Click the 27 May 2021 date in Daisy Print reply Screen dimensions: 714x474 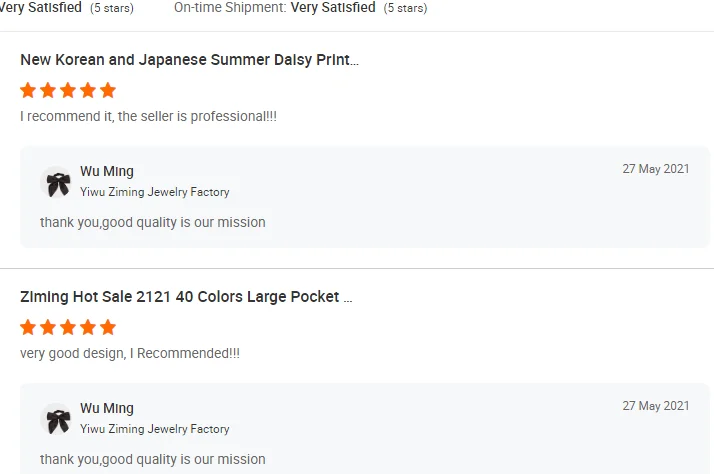(656, 169)
